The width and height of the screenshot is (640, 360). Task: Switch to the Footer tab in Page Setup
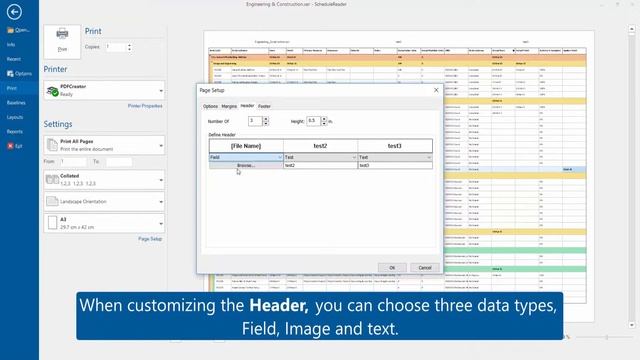(x=264, y=106)
